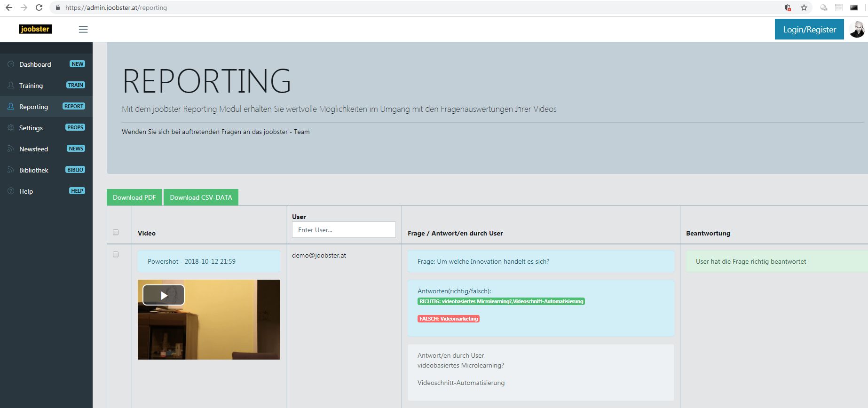The image size is (868, 408).
Task: Reload the page in browser
Action: pyautogui.click(x=39, y=8)
